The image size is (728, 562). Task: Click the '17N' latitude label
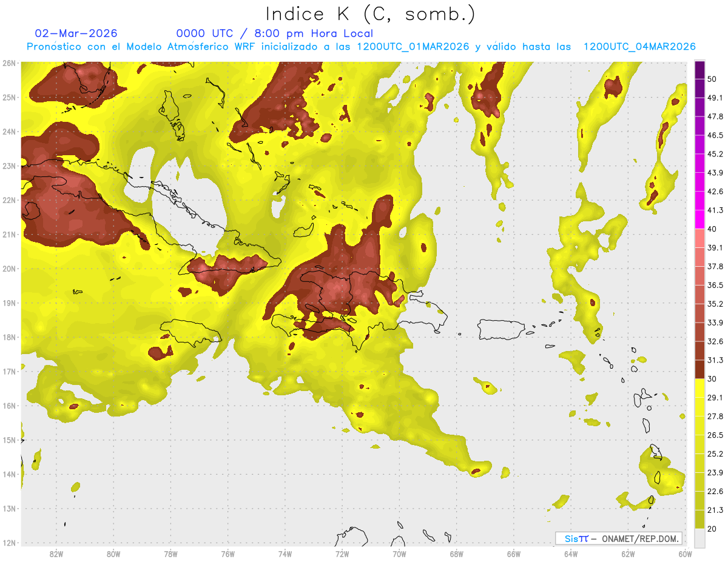click(x=9, y=372)
